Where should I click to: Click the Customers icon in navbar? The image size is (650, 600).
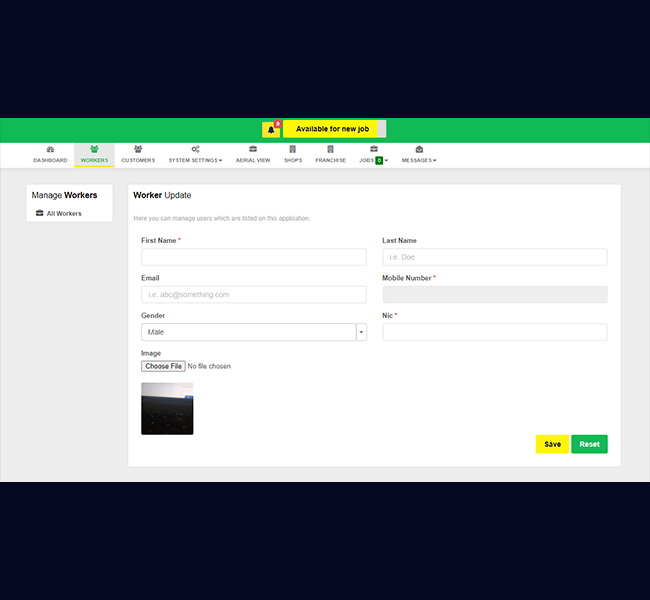point(138,149)
